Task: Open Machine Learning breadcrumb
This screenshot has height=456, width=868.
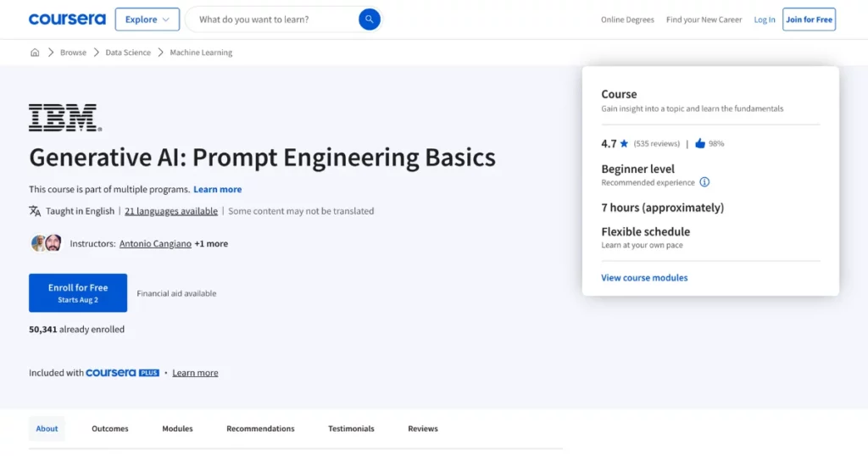Action: click(201, 53)
